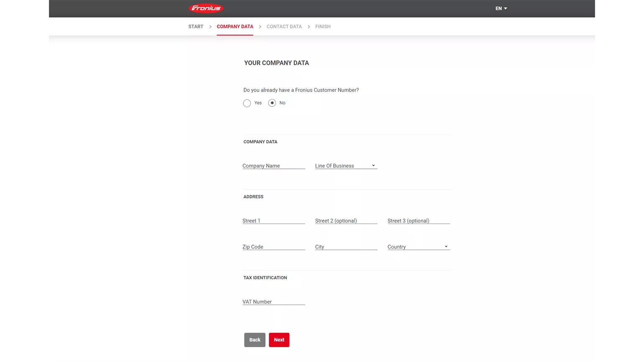Open the Country dropdown
Screen dimensions: 644x362
tap(418, 247)
